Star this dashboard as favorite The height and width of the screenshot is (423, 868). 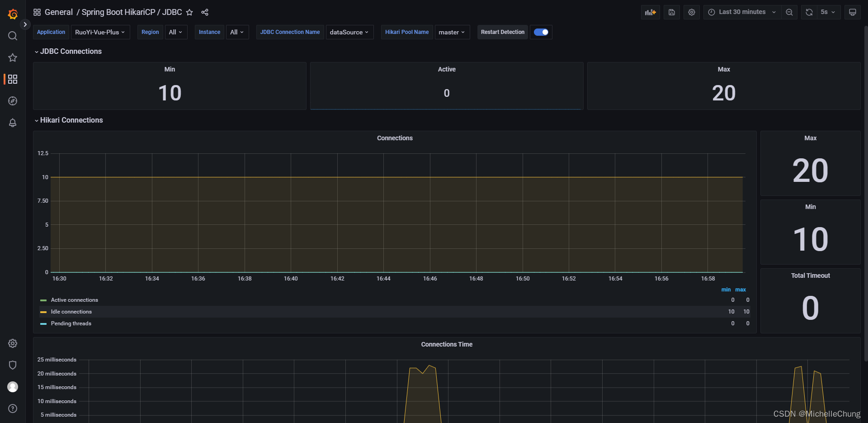pyautogui.click(x=189, y=12)
